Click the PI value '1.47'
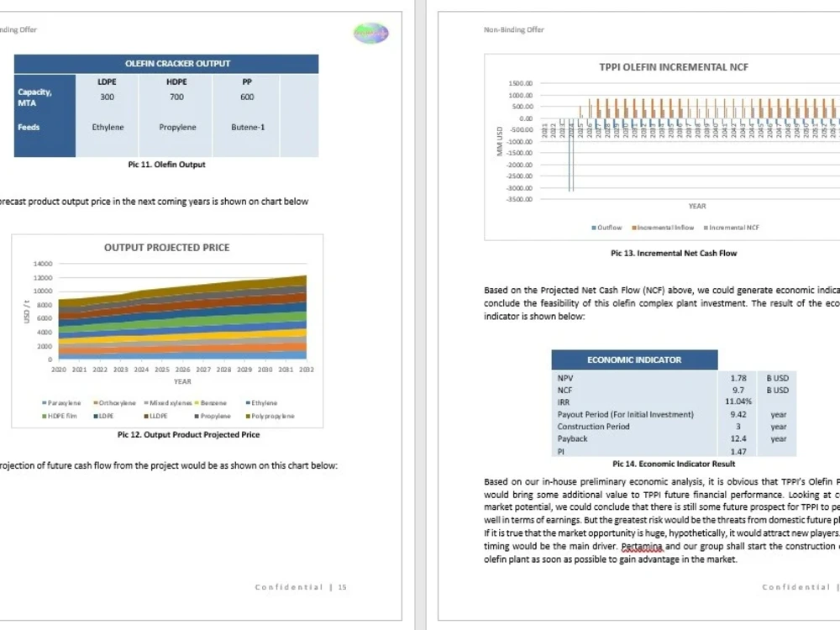 coord(738,452)
